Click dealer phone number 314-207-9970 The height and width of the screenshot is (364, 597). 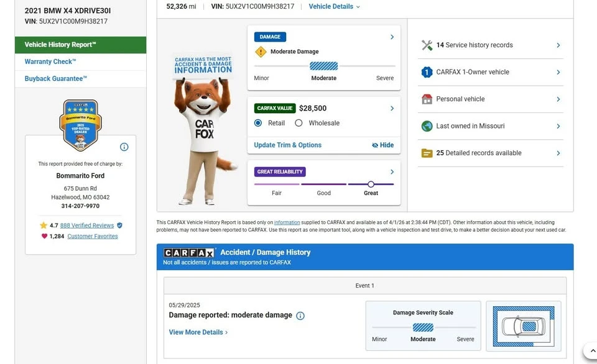[80, 206]
